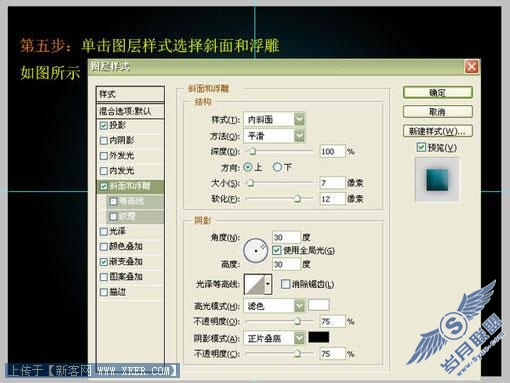
Task: Enable the 图案叠加 checkbox
Action: 104,277
